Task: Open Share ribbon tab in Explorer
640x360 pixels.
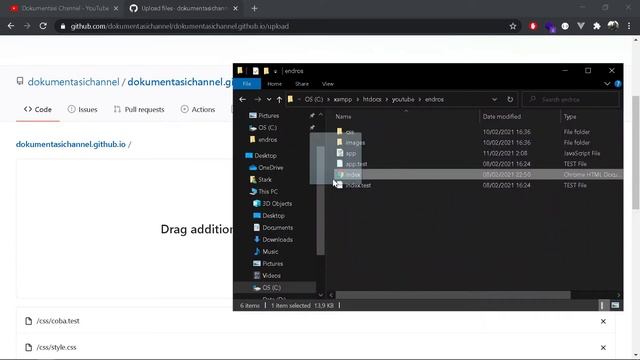Action: coord(302,84)
